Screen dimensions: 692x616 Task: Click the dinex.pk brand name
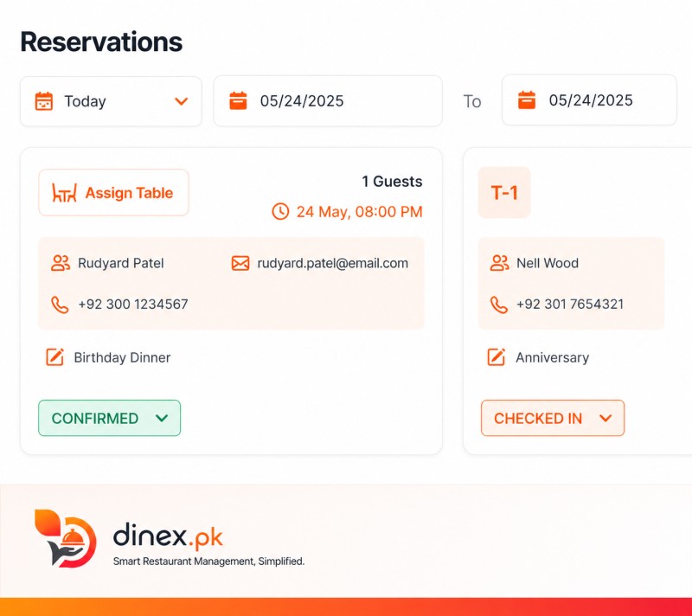click(x=168, y=536)
